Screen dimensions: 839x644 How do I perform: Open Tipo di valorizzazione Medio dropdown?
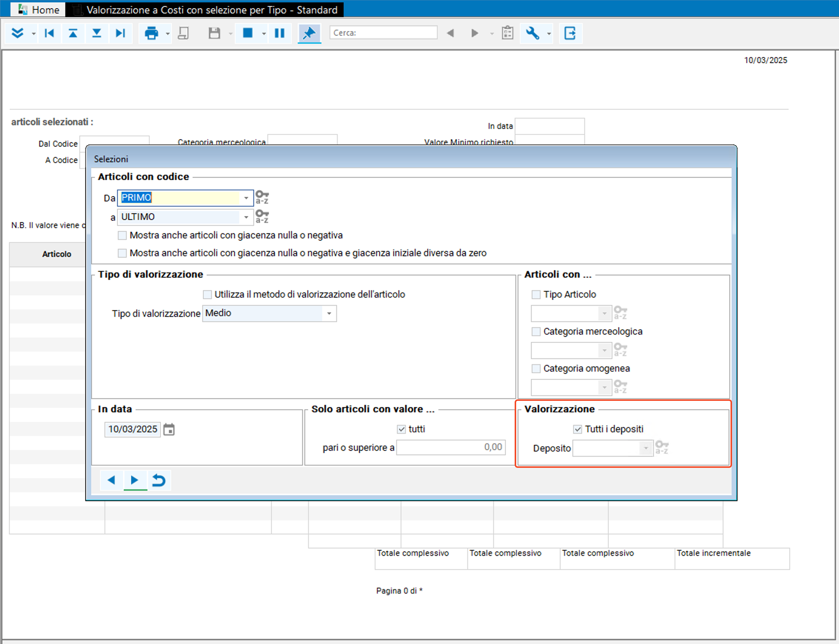tap(329, 313)
